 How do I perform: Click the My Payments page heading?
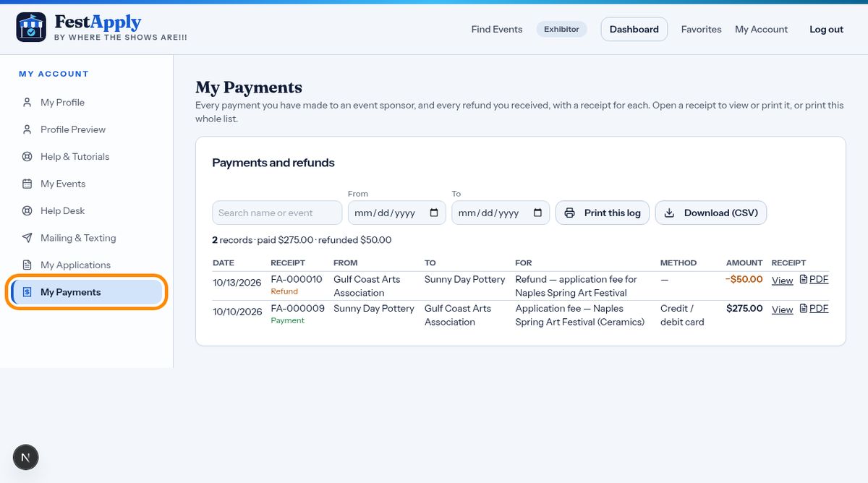(x=249, y=87)
